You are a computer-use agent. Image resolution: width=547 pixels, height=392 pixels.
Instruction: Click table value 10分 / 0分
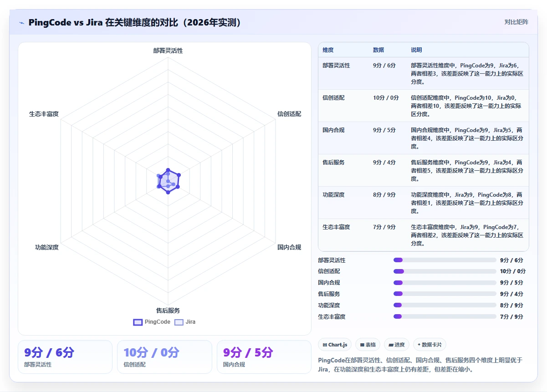pos(386,98)
